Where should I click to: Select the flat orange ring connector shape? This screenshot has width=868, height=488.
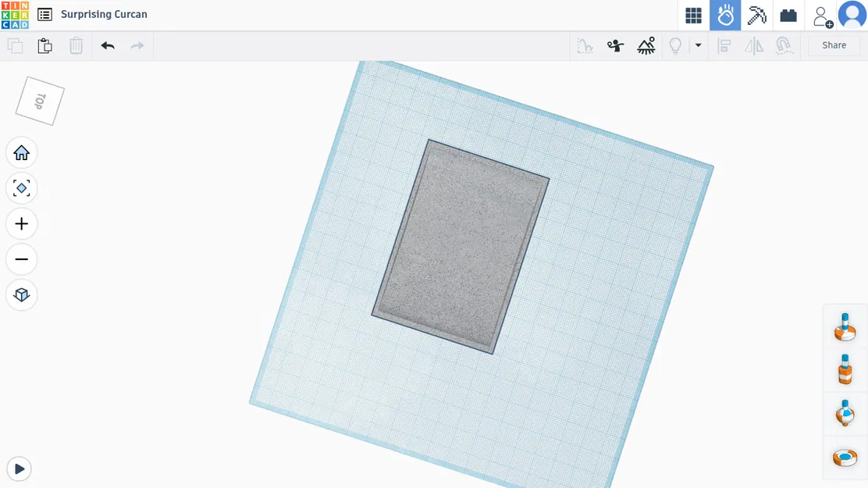845,458
